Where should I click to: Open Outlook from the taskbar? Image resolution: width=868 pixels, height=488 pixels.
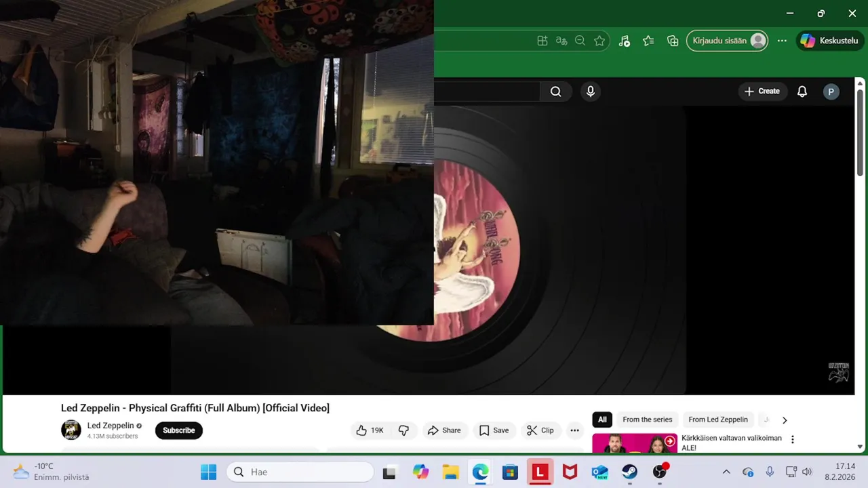[x=599, y=472]
